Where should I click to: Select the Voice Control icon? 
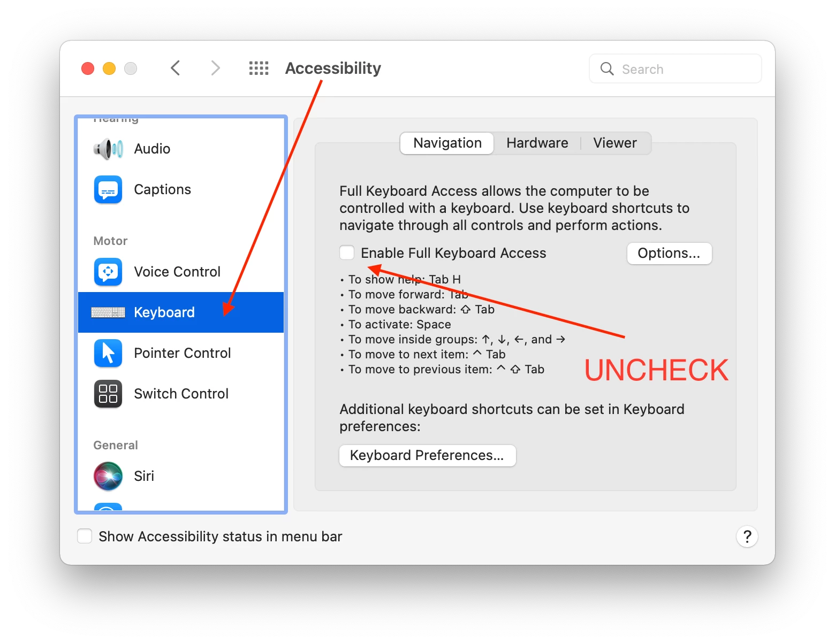click(x=108, y=272)
